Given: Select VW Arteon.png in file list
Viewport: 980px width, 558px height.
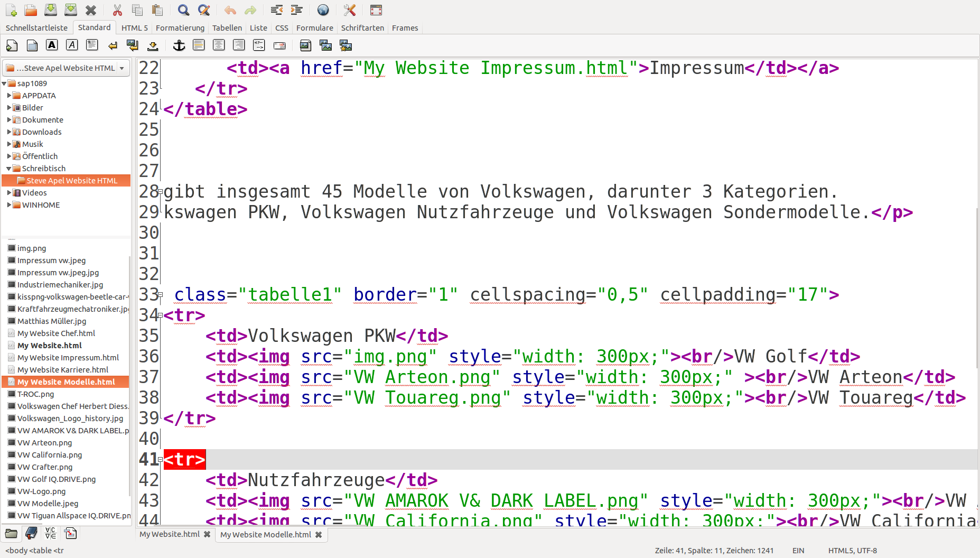Looking at the screenshot, I should coord(45,443).
